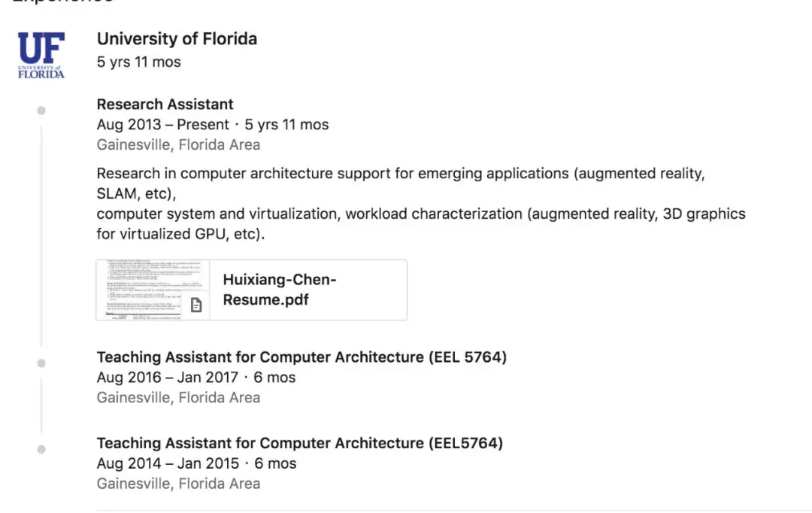Click Gainesville location under Research Assistant
Screen dimensions: 812x513
(x=179, y=144)
